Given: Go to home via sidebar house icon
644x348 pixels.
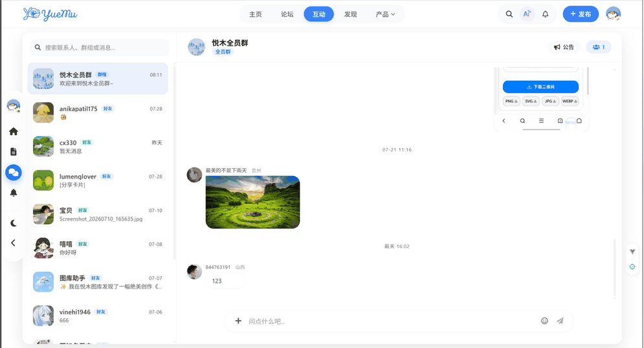Looking at the screenshot, I should [x=14, y=131].
